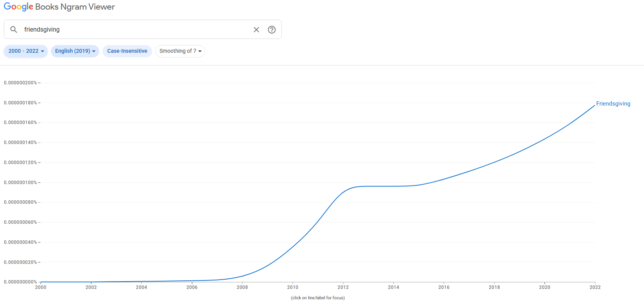Click the 0.000000000% y-axis label
This screenshot has height=307, width=644.
20,282
